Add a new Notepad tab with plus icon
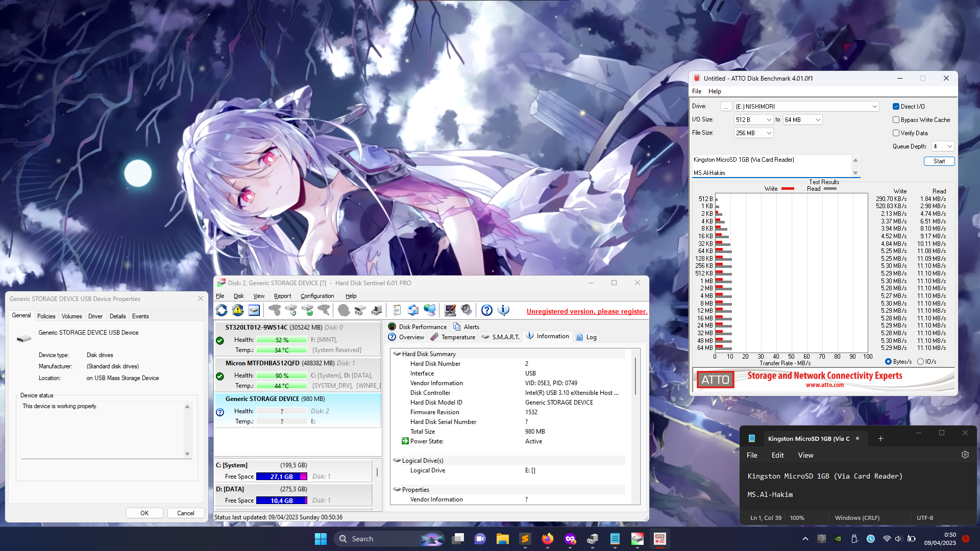The width and height of the screenshot is (980, 551). pyautogui.click(x=880, y=438)
